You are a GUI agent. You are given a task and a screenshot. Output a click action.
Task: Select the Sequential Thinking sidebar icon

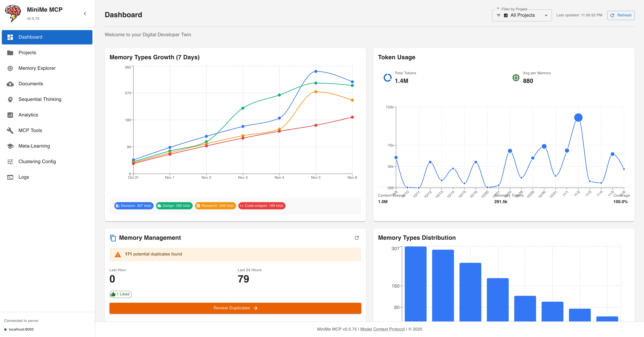click(x=10, y=99)
